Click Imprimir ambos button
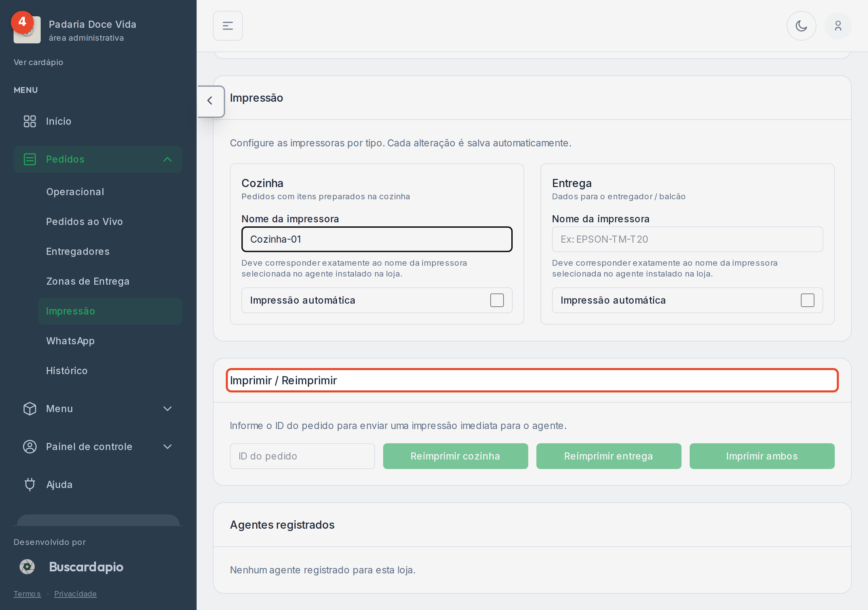868x610 pixels. [762, 456]
